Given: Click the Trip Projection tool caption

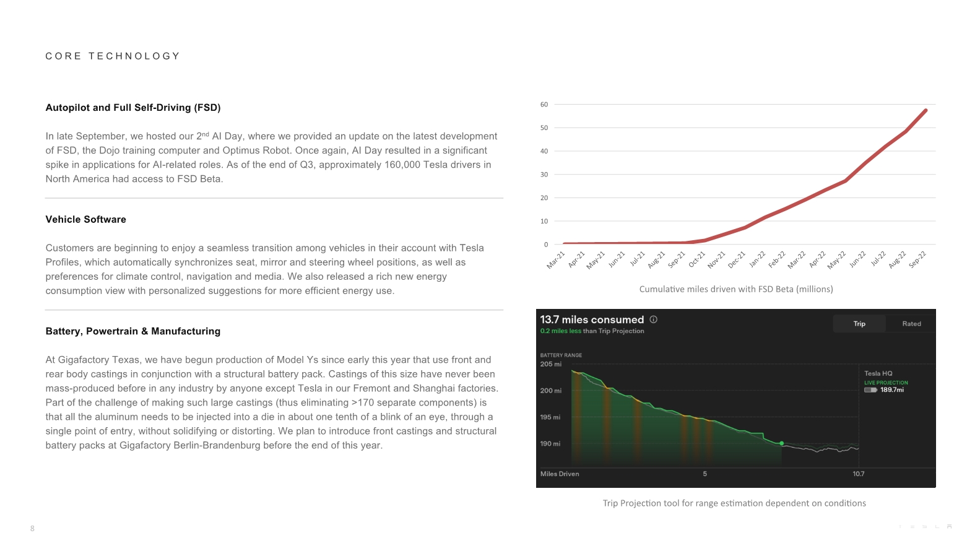Looking at the screenshot, I should (734, 503).
